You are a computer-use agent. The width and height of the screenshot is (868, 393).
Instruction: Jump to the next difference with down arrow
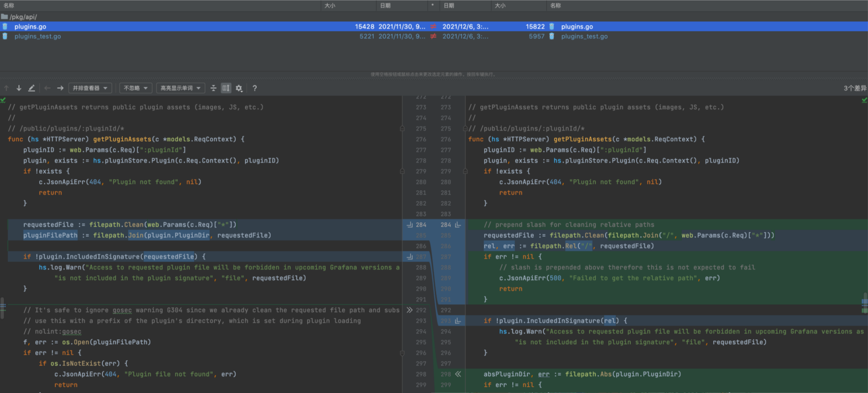point(19,88)
